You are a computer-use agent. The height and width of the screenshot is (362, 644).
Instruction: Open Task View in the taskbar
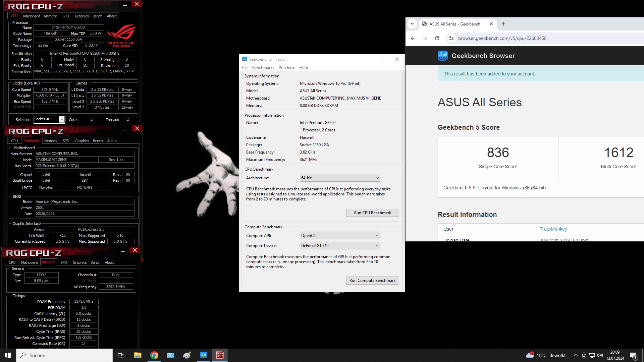click(121, 355)
